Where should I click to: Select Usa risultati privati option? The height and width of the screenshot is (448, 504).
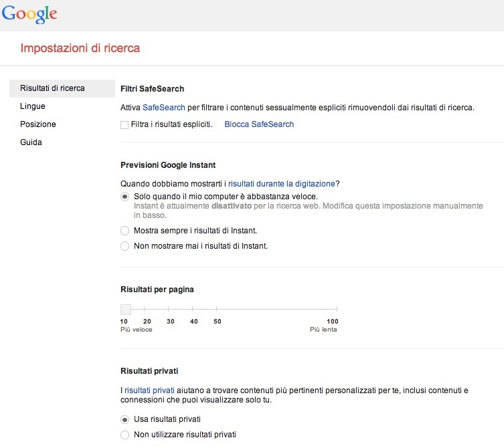124,419
